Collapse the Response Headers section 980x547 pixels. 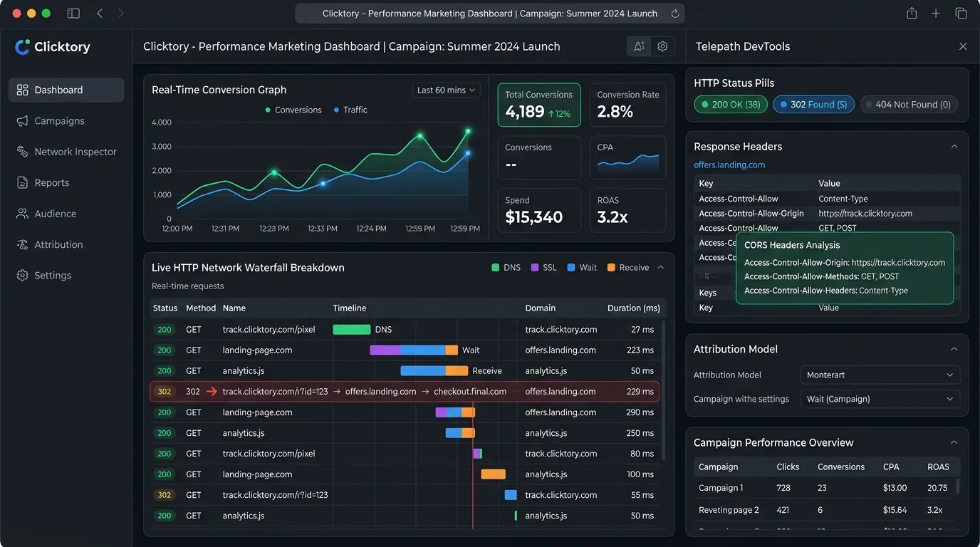pos(954,147)
